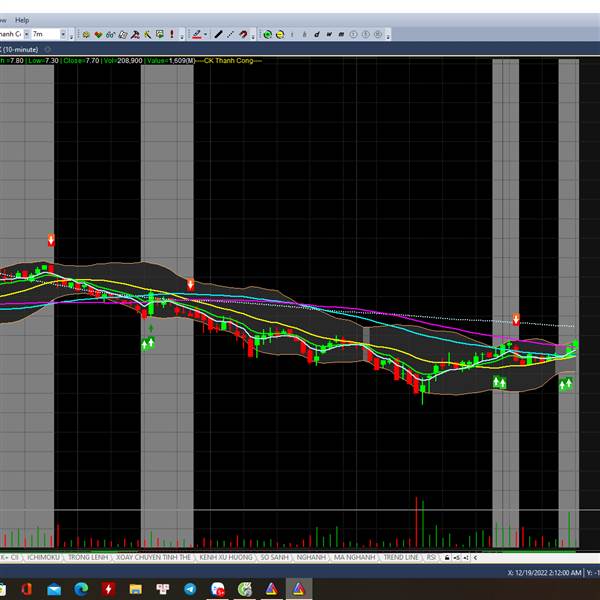Open Telegram from the taskbar
This screenshot has width=600, height=600.
[190, 589]
